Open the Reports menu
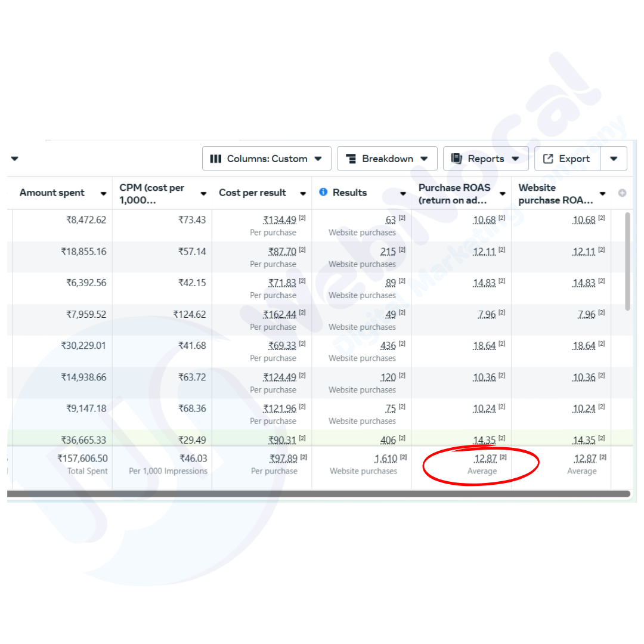644x644 pixels. (485, 159)
